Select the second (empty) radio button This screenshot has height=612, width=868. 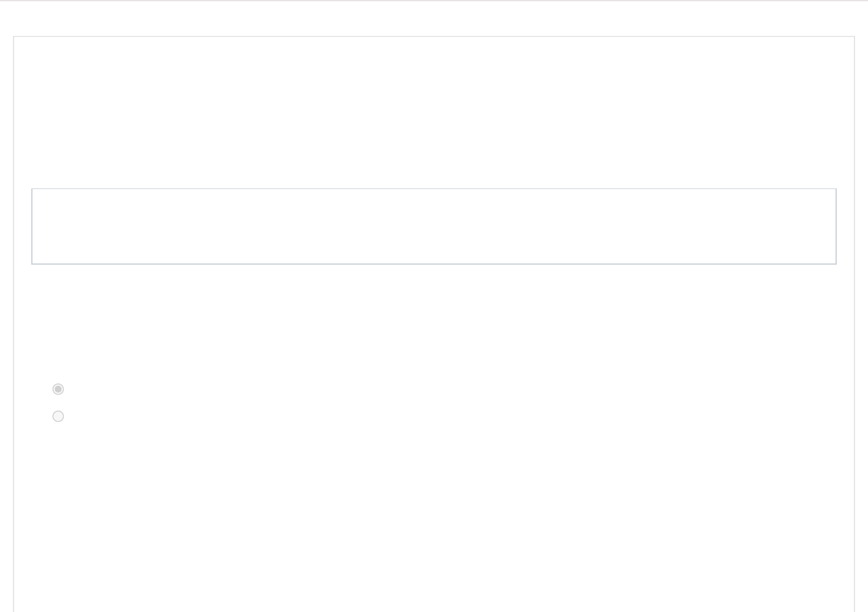(x=58, y=416)
